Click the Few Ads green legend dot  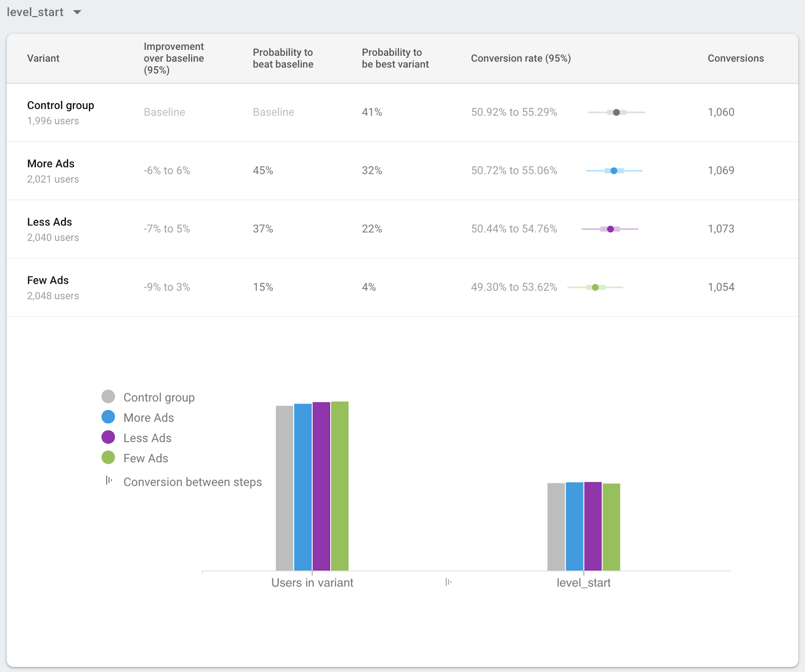pos(108,458)
